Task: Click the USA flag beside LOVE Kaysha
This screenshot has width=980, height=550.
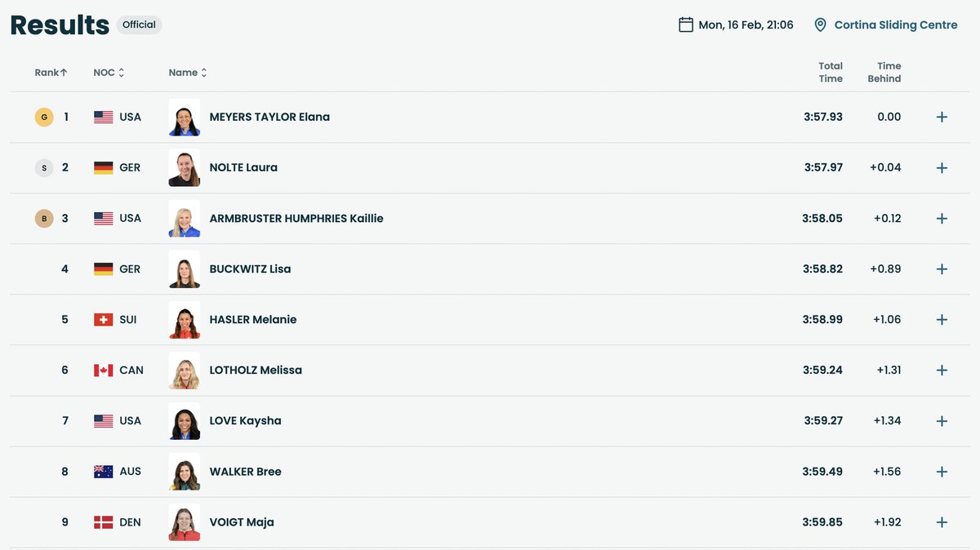Action: click(104, 421)
